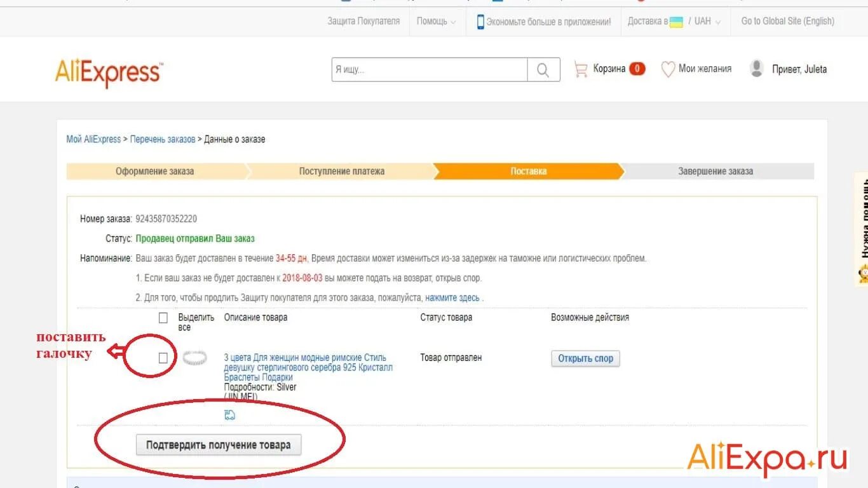Click 'Возможные действия' column header
This screenshot has width=868, height=488.
click(590, 317)
